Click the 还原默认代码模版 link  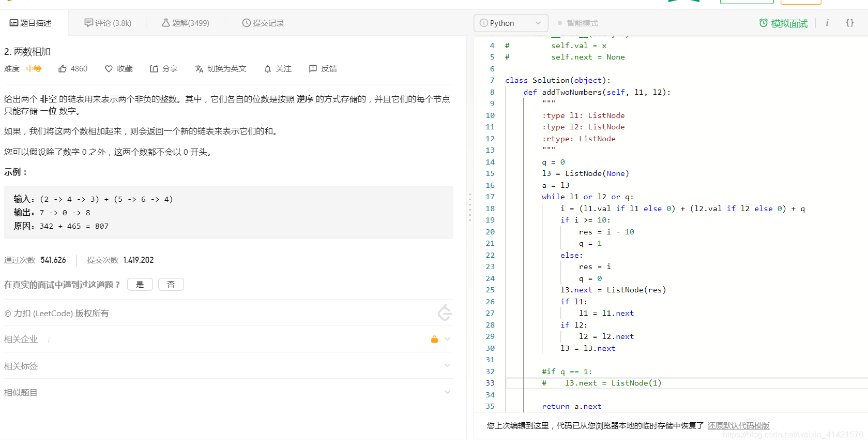click(x=738, y=425)
